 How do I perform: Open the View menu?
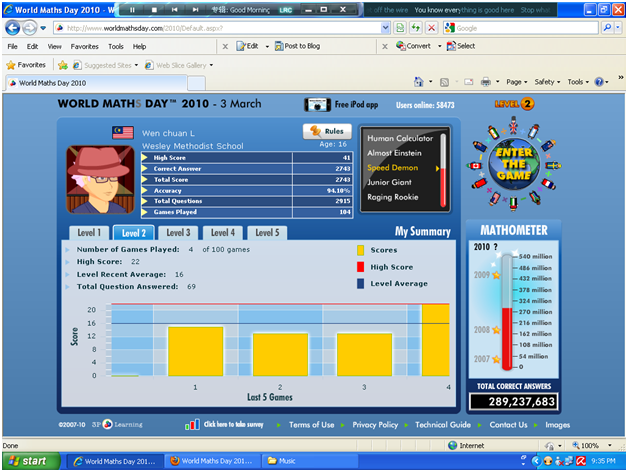pyautogui.click(x=54, y=46)
